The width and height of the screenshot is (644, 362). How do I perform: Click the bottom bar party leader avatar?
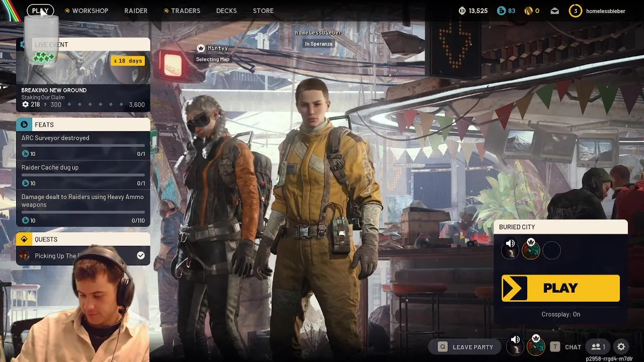click(x=536, y=346)
